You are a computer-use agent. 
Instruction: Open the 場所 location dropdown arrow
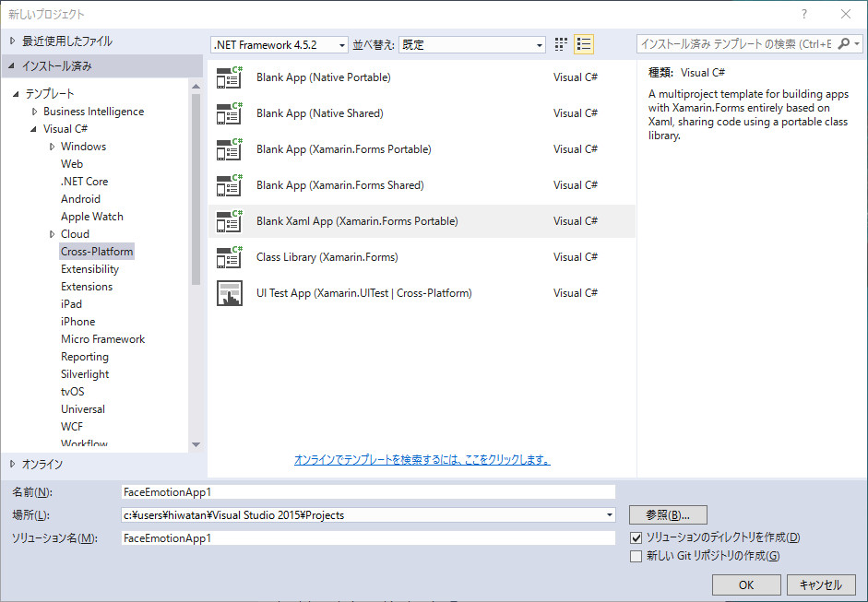point(610,515)
